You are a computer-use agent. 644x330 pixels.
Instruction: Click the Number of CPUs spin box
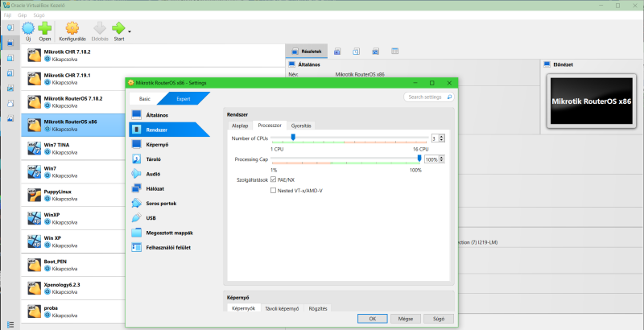click(x=438, y=138)
